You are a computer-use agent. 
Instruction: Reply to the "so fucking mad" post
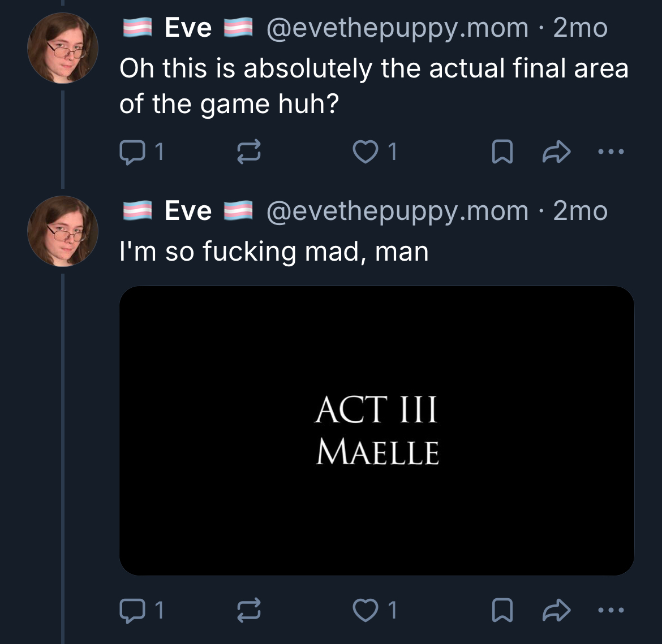pyautogui.click(x=132, y=610)
